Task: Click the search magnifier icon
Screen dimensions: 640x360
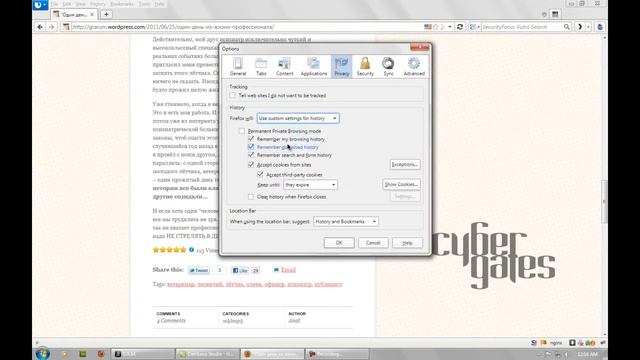Action: pyautogui.click(x=567, y=27)
